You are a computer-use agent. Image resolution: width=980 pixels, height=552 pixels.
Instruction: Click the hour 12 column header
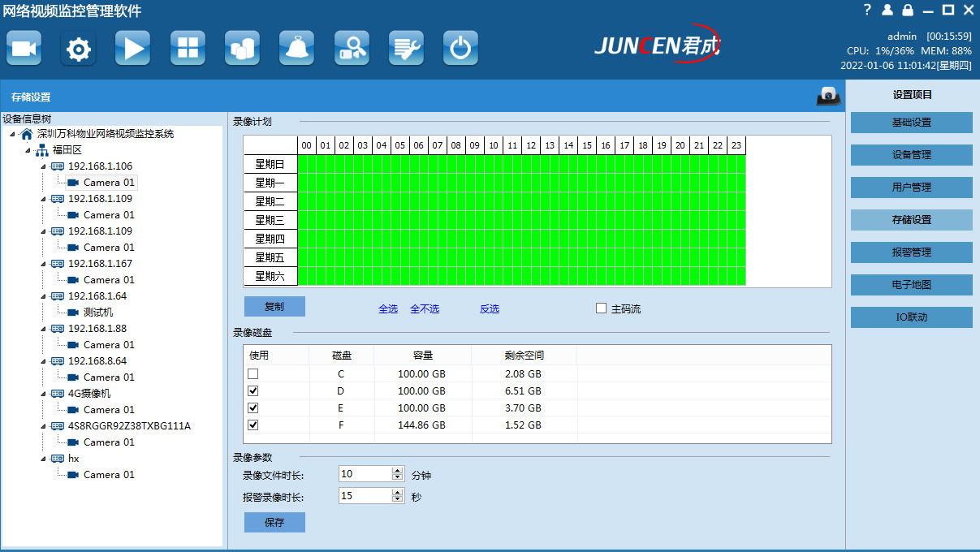coord(531,145)
